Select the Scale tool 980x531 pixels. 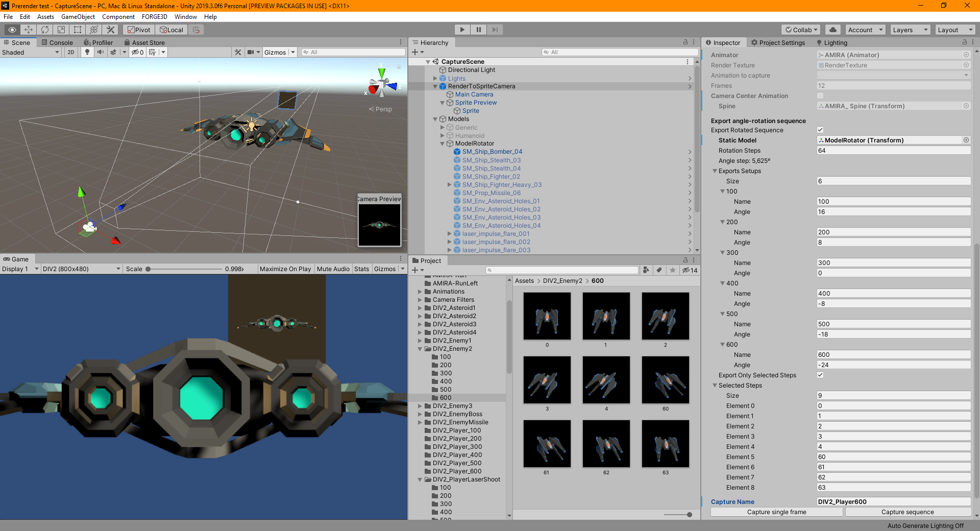(x=61, y=30)
